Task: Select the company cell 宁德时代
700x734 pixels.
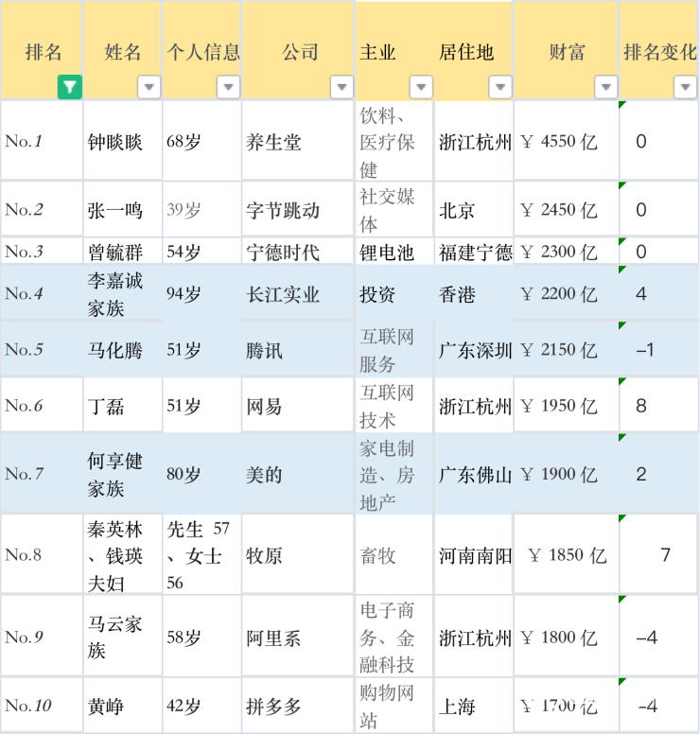Action: pos(298,252)
